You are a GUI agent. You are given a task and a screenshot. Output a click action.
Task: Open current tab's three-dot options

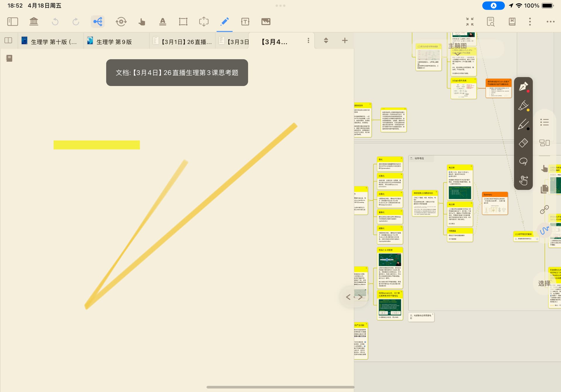308,41
